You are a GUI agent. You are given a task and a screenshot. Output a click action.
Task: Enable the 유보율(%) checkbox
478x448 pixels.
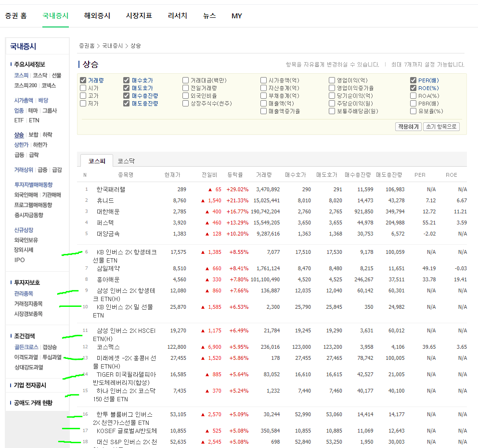(413, 111)
